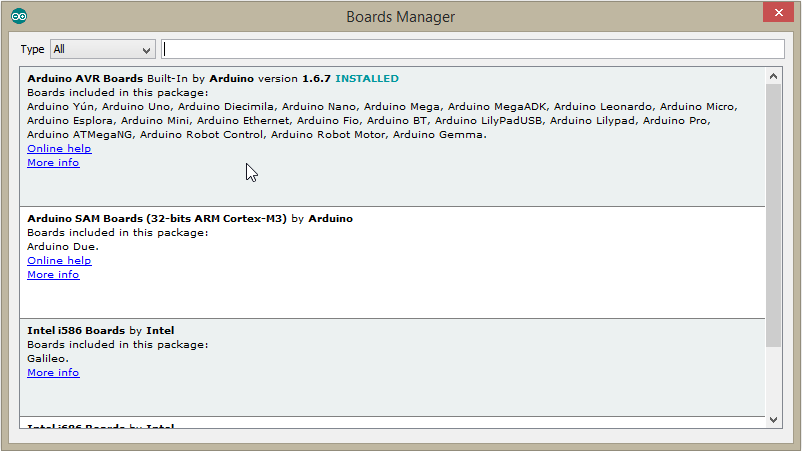Open the Type dropdown set to All
This screenshot has height=451, width=802.
point(103,50)
